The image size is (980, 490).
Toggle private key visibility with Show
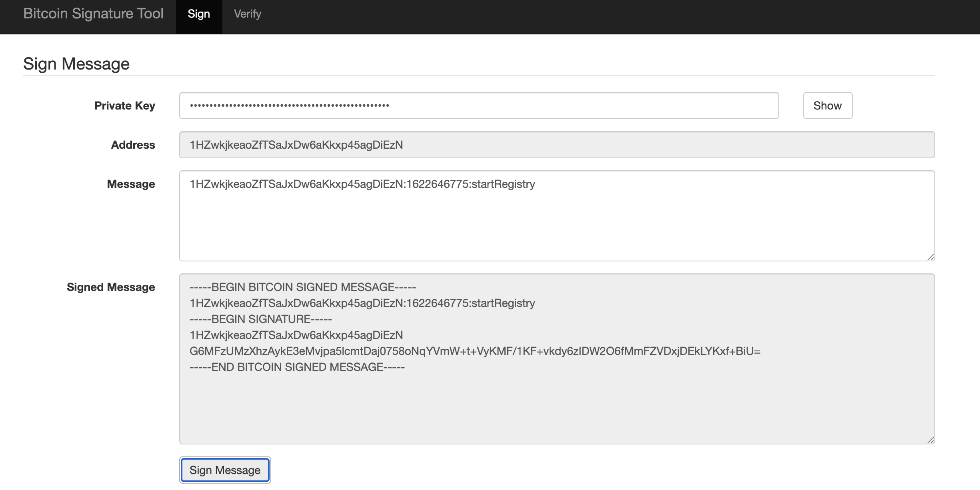[827, 106]
